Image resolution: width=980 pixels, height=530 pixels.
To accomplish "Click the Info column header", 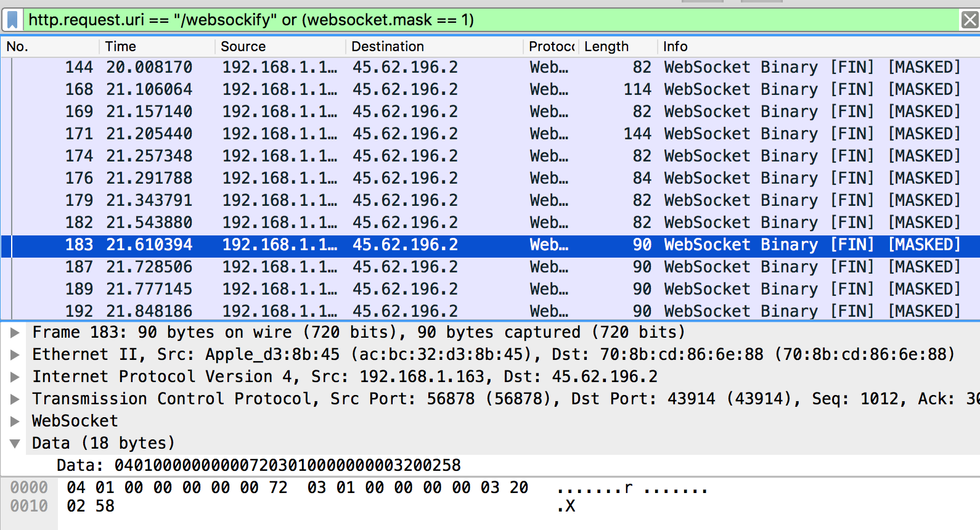I will tap(675, 47).
